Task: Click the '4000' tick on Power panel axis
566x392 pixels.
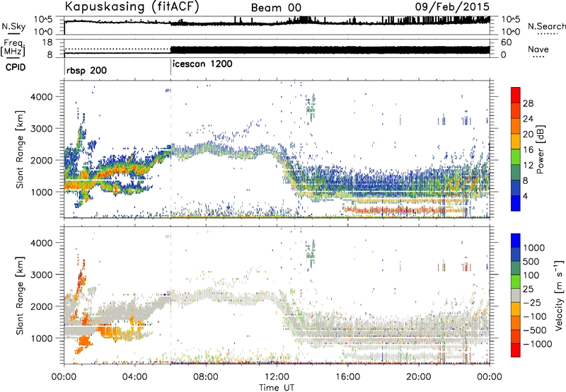Action: (41, 97)
